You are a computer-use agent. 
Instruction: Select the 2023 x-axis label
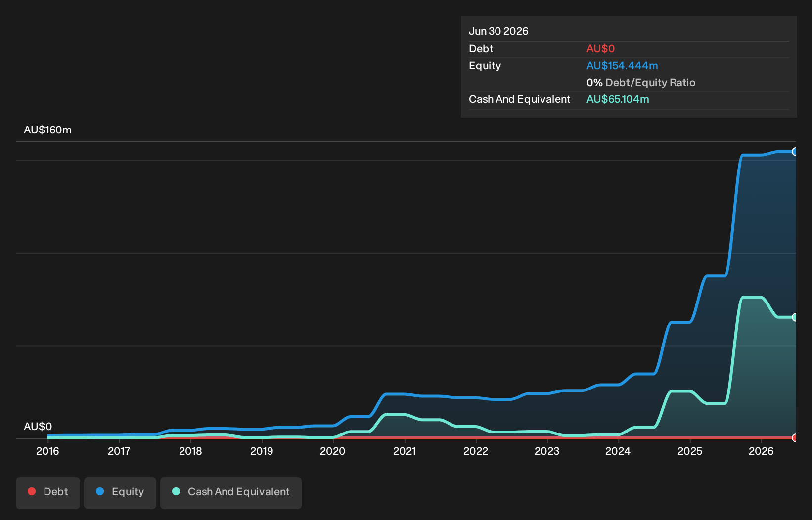coord(547,451)
